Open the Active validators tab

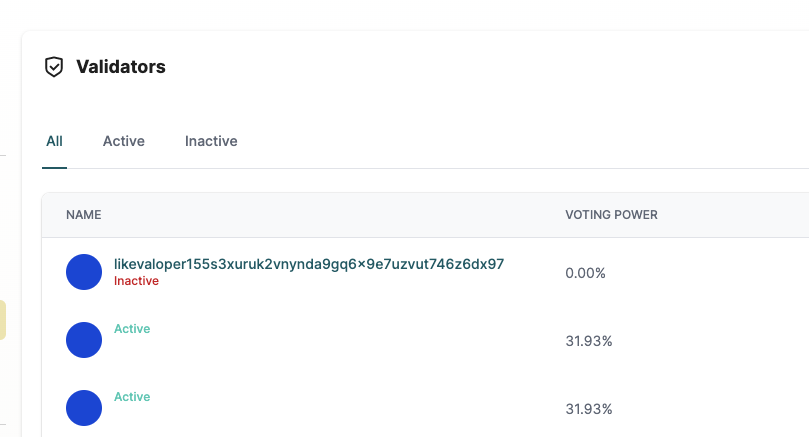(124, 141)
